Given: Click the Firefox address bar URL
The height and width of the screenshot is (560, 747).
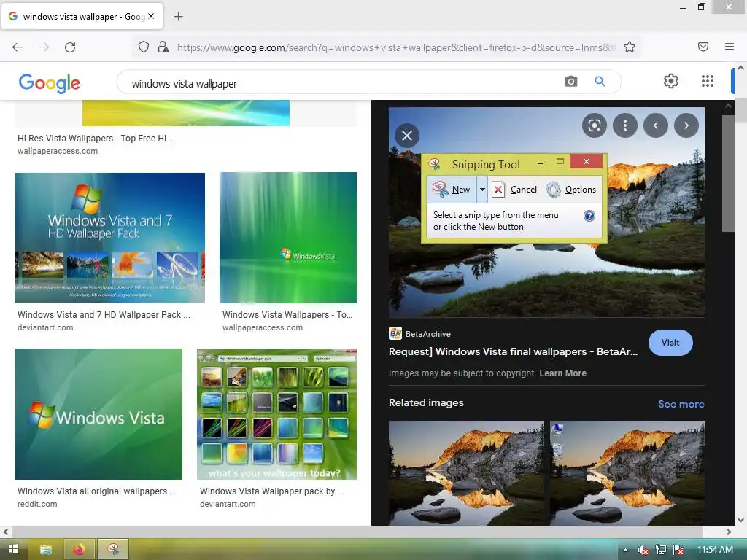Looking at the screenshot, I should coord(395,47).
